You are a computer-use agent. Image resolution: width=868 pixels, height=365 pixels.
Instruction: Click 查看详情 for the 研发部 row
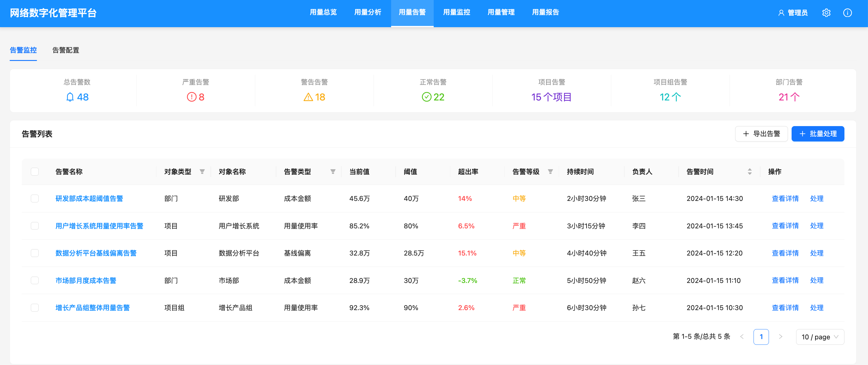[x=785, y=198]
